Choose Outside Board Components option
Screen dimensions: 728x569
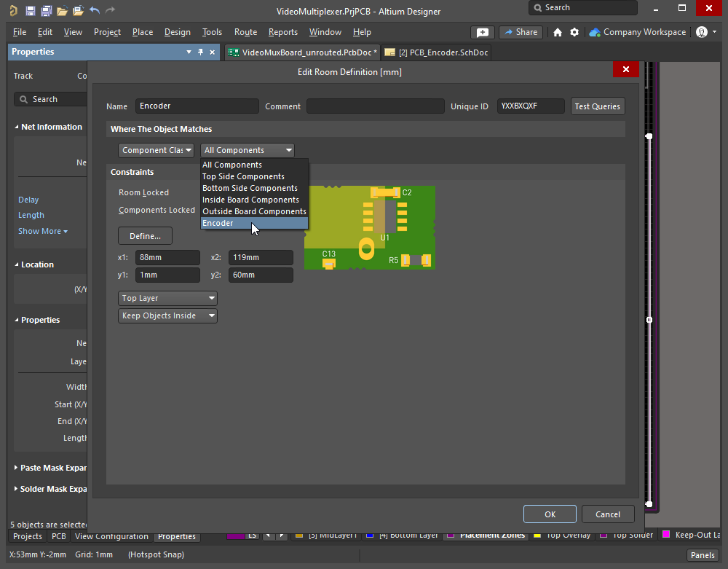click(x=254, y=211)
